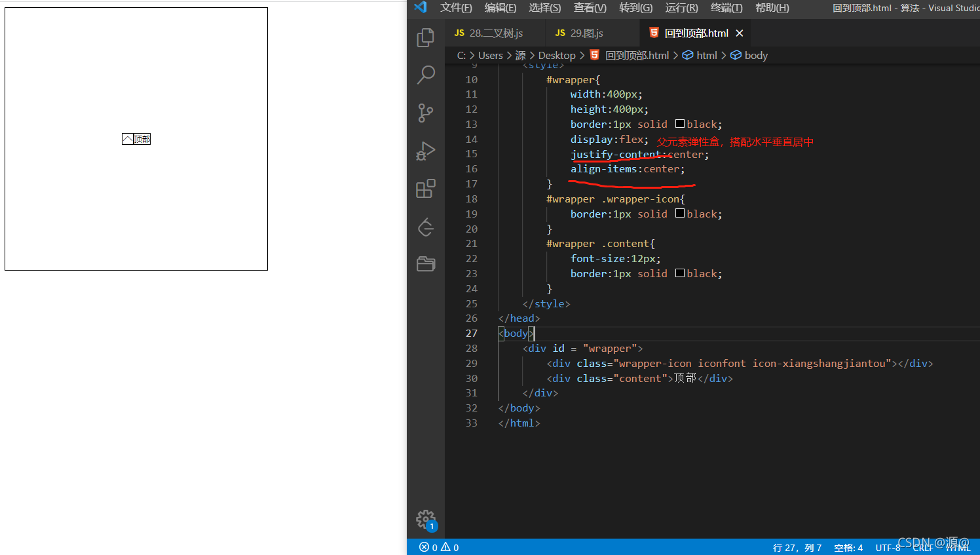
Task: Click the 顶部 text in browser preview
Action: (x=142, y=139)
